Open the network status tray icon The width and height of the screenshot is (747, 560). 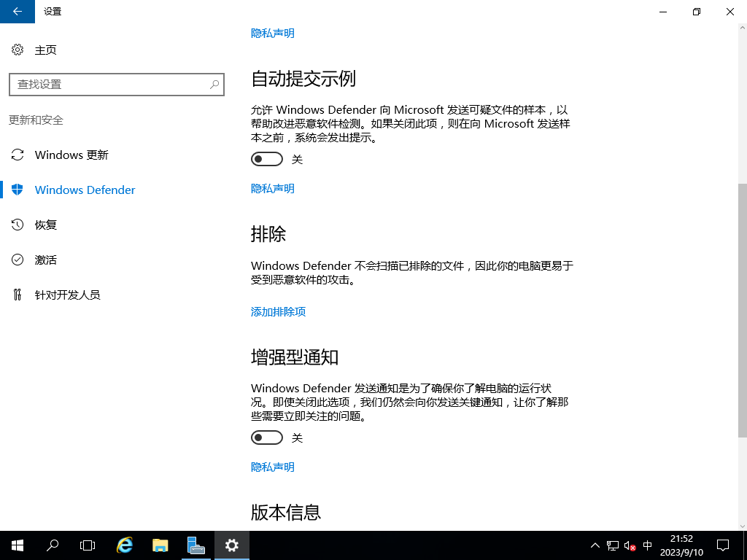pos(613,545)
